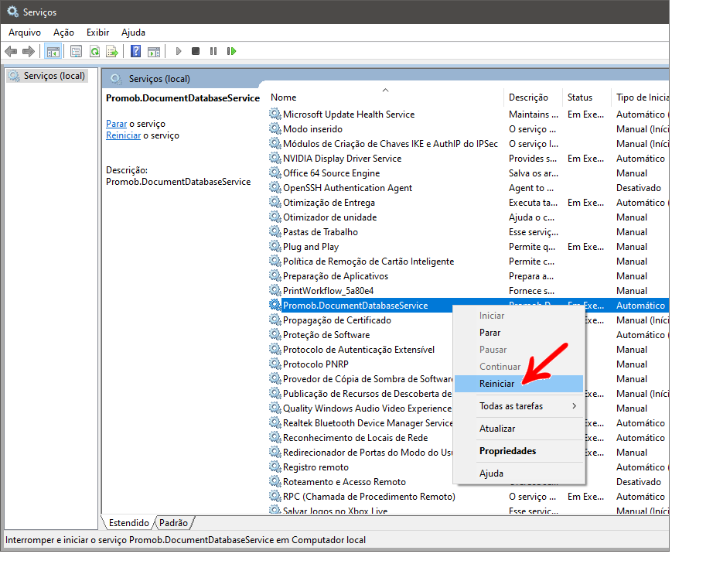The image size is (713, 588).
Task: Click the Export List toolbar icon
Action: tap(112, 51)
